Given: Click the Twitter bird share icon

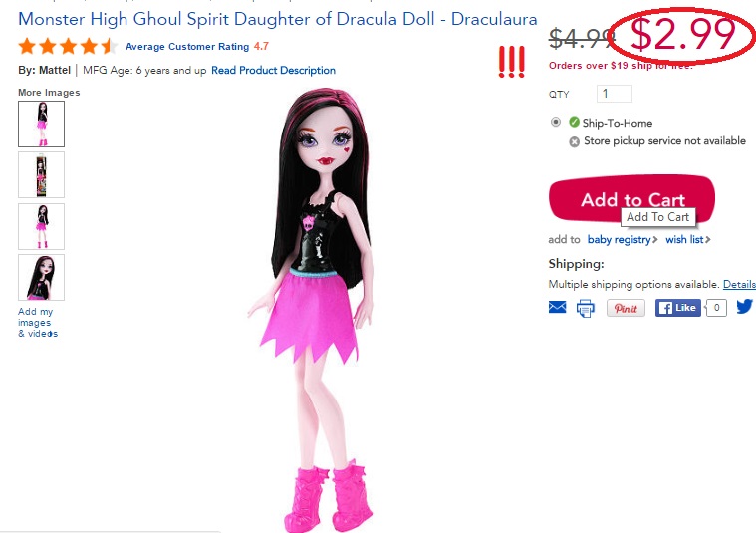Looking at the screenshot, I should (745, 306).
